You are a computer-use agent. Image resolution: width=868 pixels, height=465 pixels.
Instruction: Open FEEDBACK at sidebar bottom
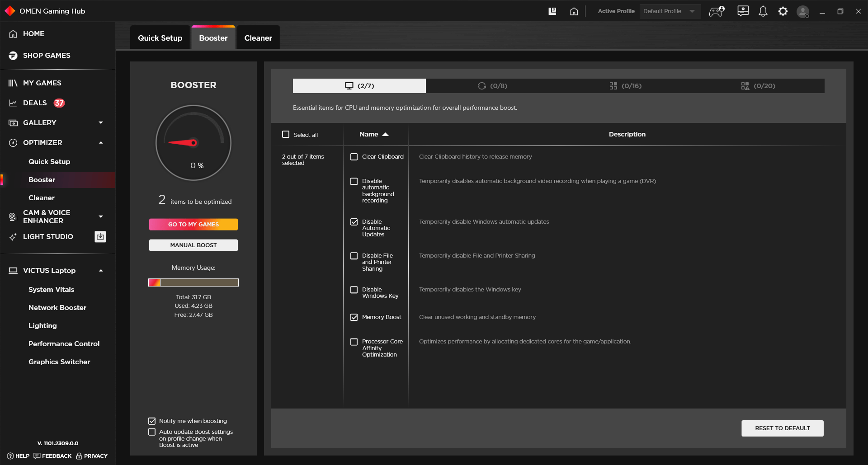click(x=52, y=456)
